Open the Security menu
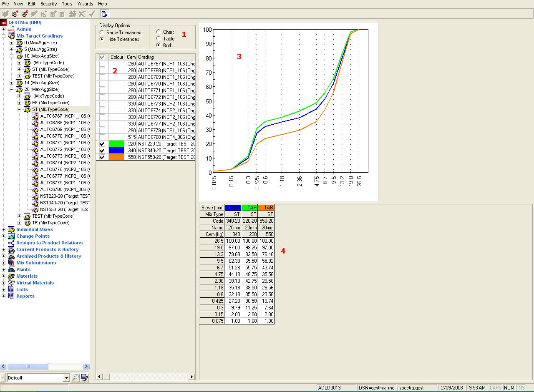The height and width of the screenshot is (392, 534). [48, 4]
